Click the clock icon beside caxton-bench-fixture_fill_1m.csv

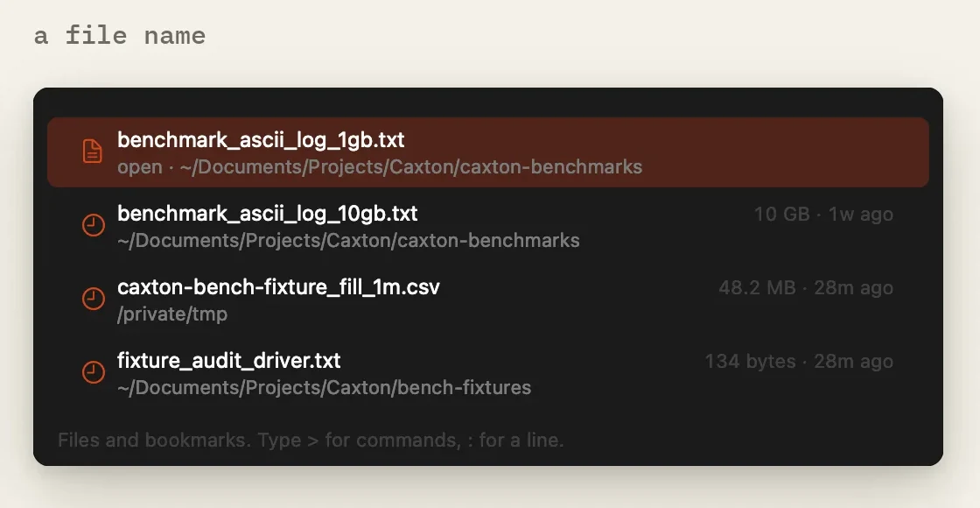93,299
